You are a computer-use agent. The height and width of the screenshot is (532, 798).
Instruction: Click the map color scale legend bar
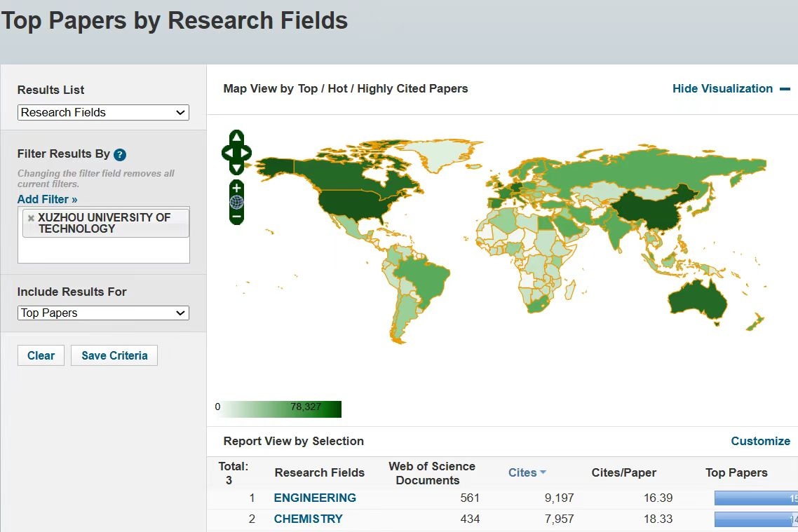pos(278,409)
